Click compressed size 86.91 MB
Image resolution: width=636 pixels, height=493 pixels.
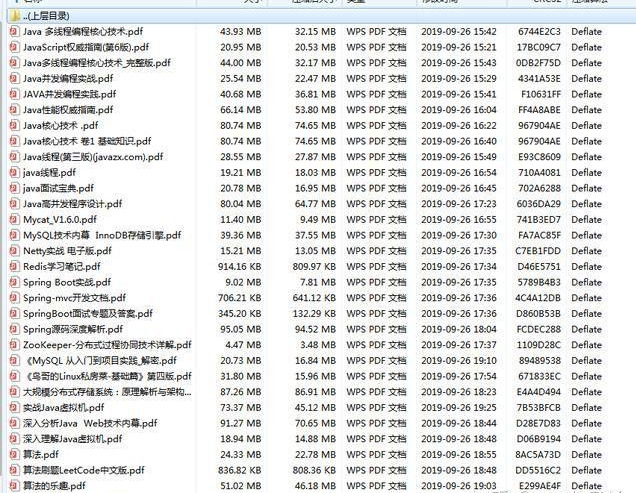[x=316, y=392]
